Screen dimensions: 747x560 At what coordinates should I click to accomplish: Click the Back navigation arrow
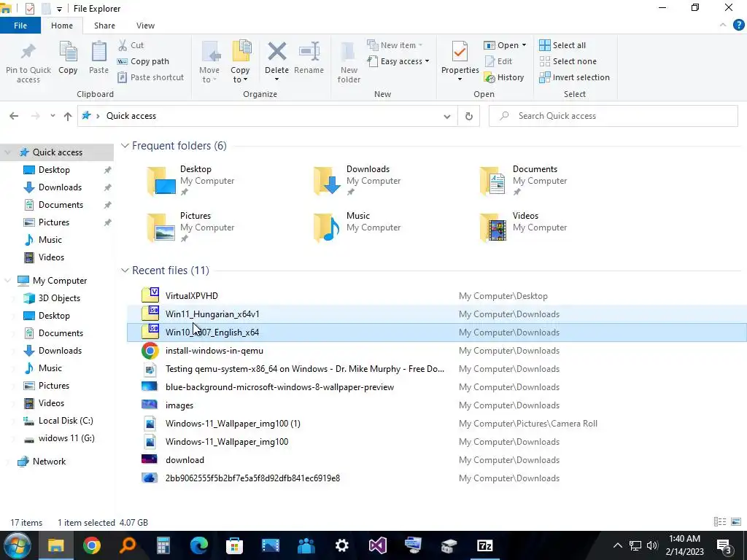14,116
